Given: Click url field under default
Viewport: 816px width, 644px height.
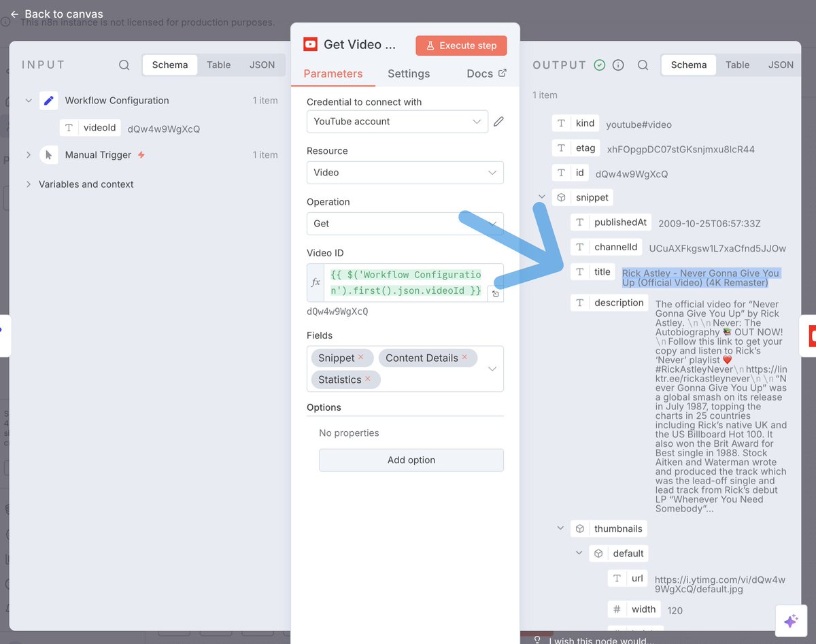Looking at the screenshot, I should [x=628, y=578].
